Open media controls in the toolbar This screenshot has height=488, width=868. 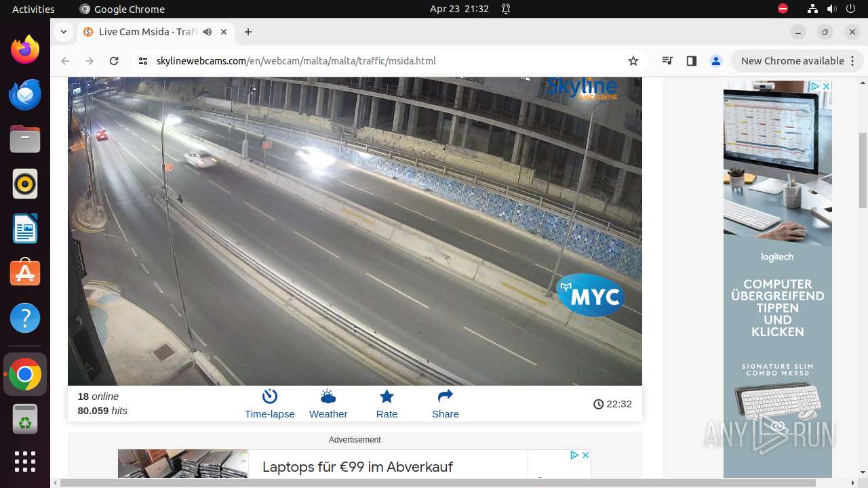[x=667, y=61]
